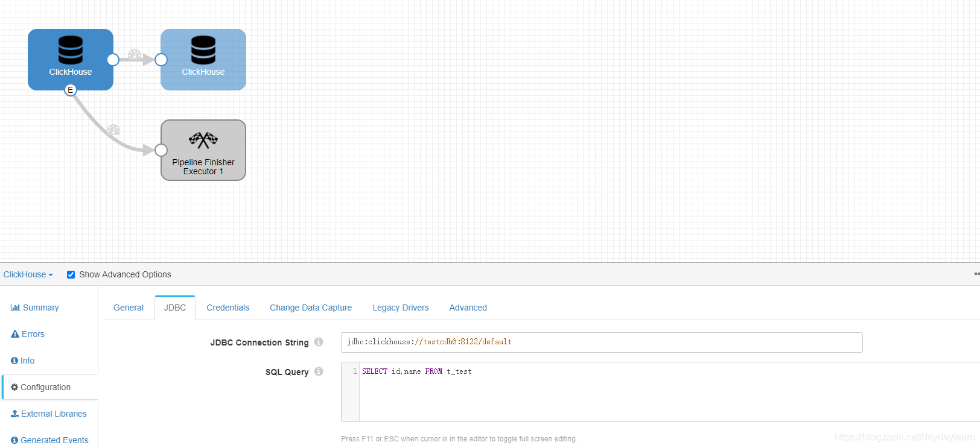Click the JDBC Connection String input field
The image size is (980, 448).
click(602, 342)
